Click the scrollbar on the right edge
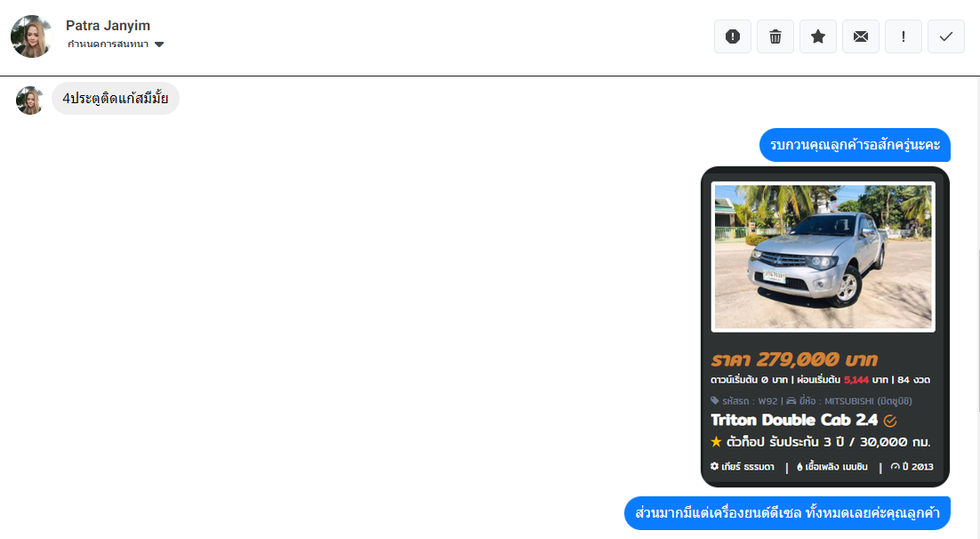The height and width of the screenshot is (539, 980). tap(977, 332)
